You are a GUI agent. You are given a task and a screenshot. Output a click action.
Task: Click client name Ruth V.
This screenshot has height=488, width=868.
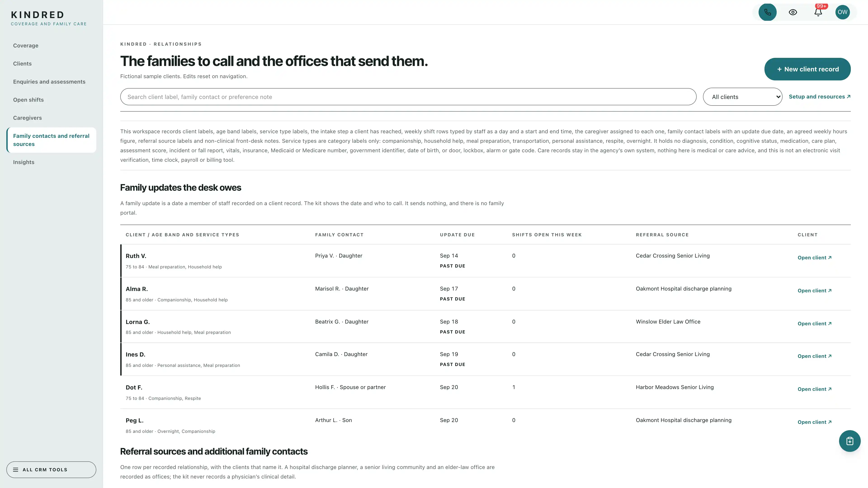click(x=136, y=256)
